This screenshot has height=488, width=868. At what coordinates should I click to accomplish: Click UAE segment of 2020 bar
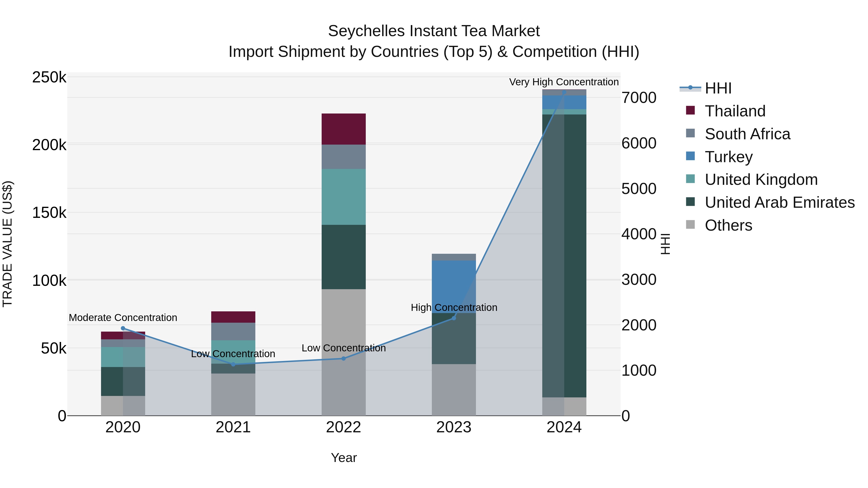pyautogui.click(x=123, y=381)
